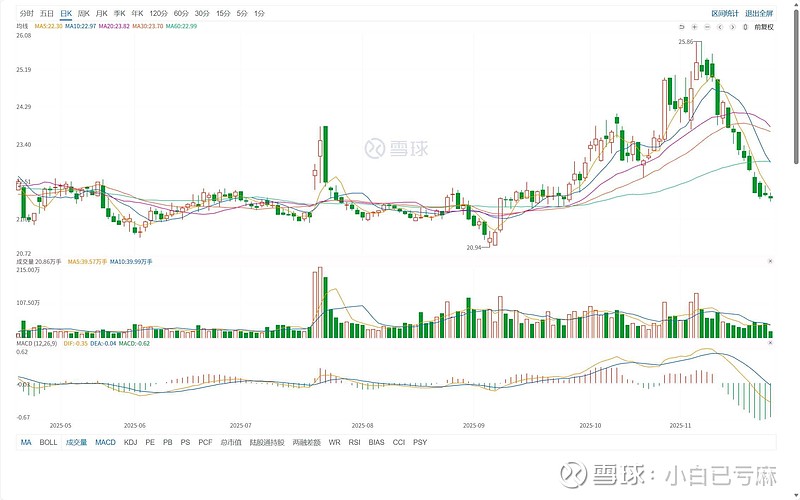Screen dimensions: 800x500
Task: Close the MACD sub-chart panel
Action: tap(770, 343)
